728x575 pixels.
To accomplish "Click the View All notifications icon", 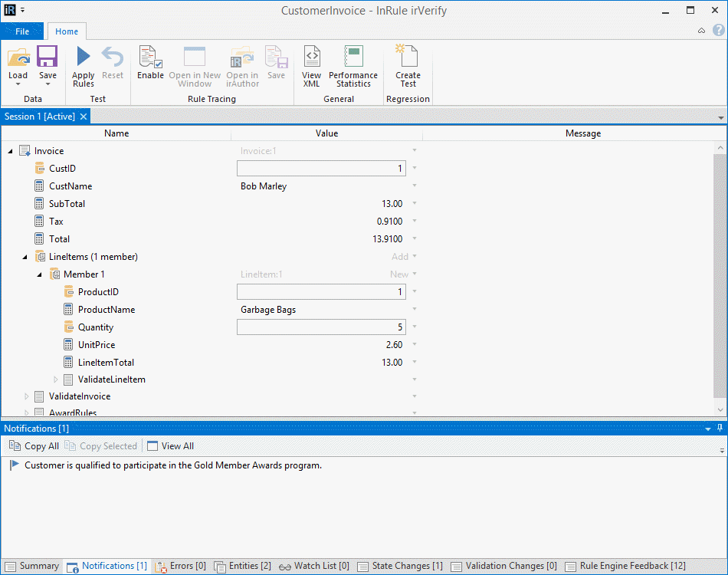I will (x=152, y=446).
